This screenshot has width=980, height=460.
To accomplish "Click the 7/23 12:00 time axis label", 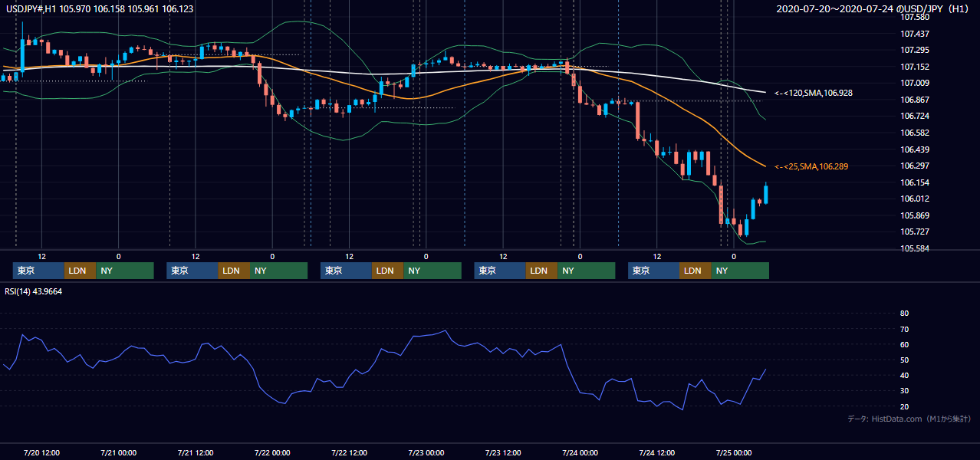I will pyautogui.click(x=503, y=452).
